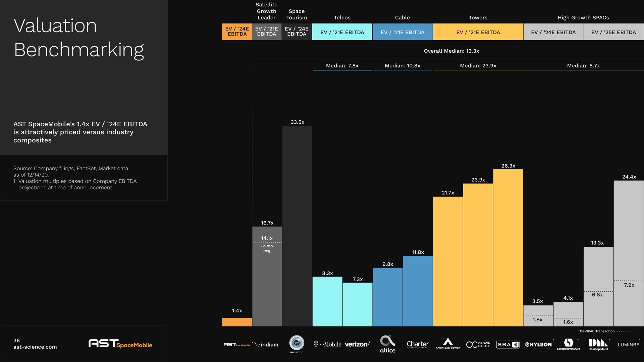
Task: Select the Towers EV / '21E EBITDA header
Action: pos(478,32)
